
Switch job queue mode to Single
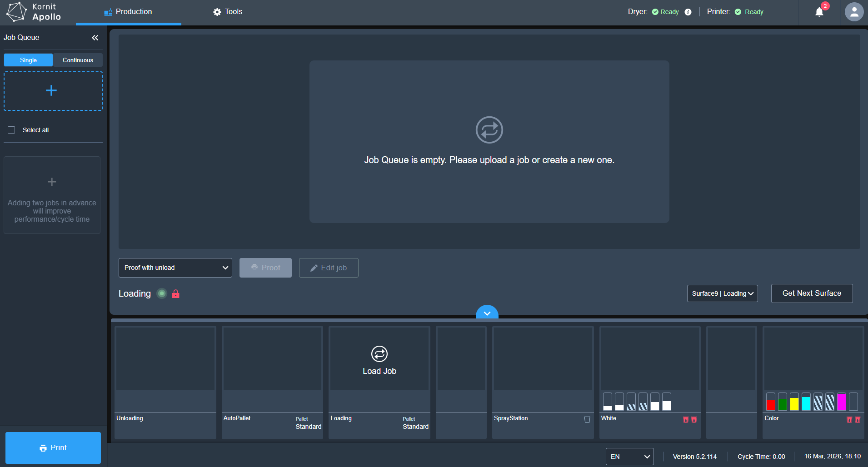[28, 60]
